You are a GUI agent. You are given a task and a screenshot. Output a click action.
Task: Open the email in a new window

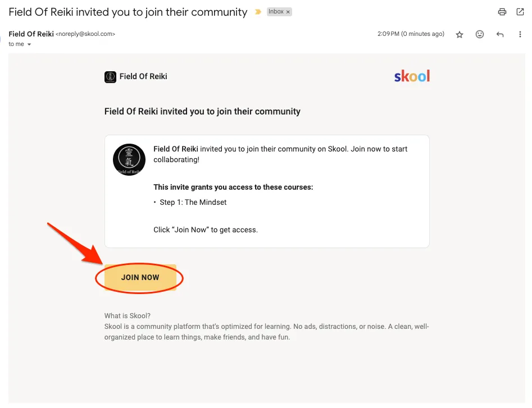coord(520,12)
